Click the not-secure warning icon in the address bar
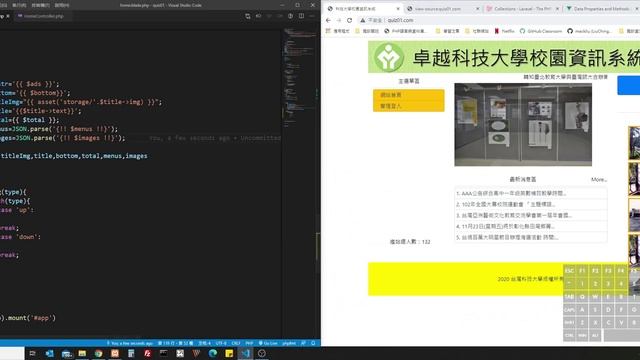Image resolution: width=640 pixels, height=360 pixels. pos(362,20)
